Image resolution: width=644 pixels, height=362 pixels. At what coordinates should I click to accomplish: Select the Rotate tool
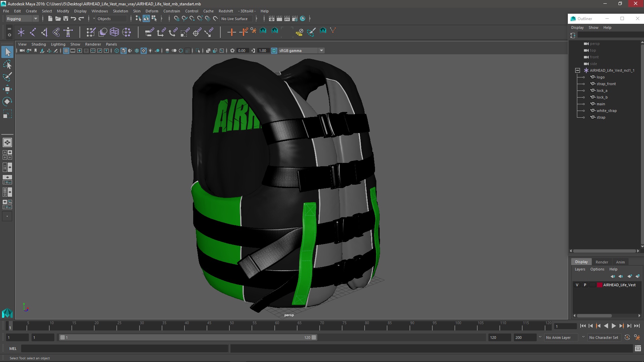click(x=7, y=102)
